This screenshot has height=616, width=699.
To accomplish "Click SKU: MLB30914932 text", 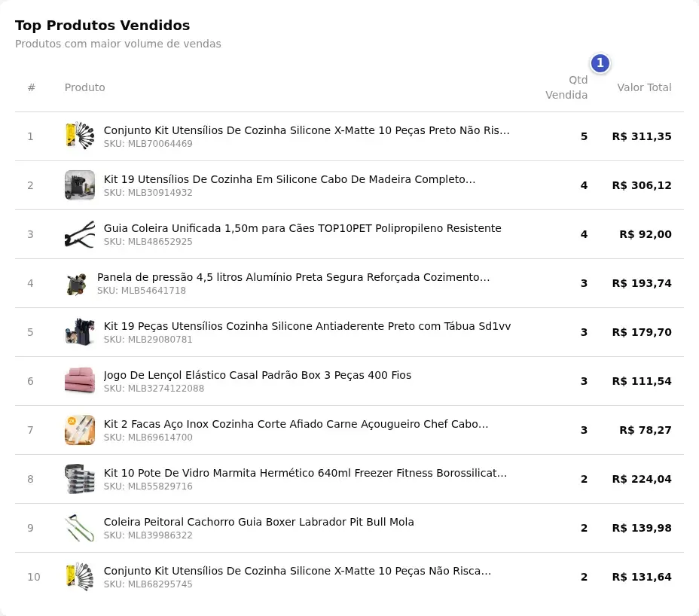I will (148, 193).
